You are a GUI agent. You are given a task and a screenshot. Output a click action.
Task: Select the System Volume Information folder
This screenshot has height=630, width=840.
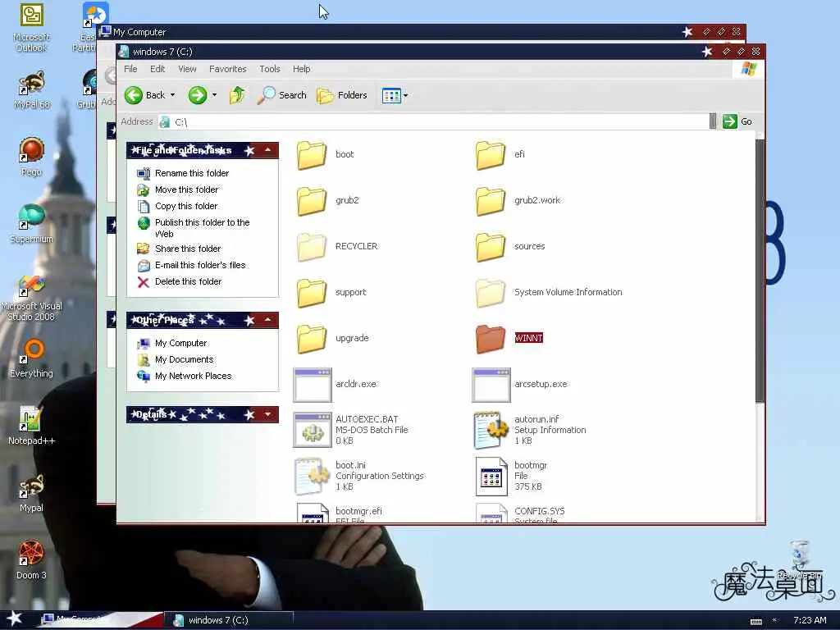pos(491,293)
